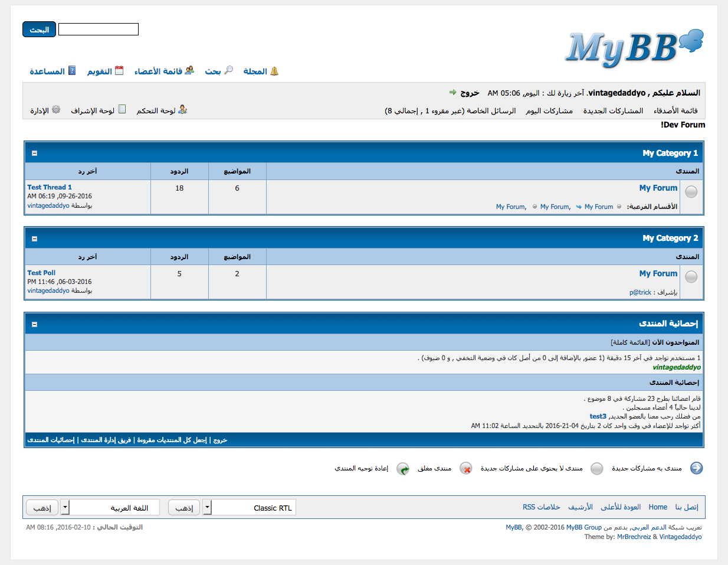Click the green logout arrow icon
The width and height of the screenshot is (728, 565).
tap(453, 92)
